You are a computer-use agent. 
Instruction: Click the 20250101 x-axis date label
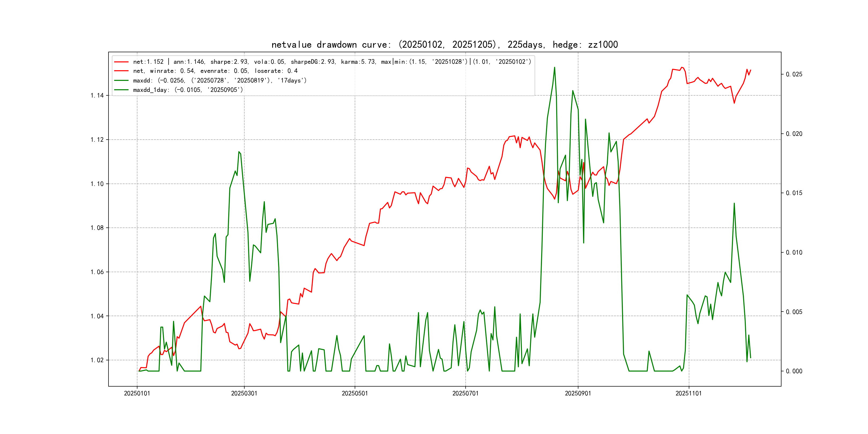click(137, 393)
